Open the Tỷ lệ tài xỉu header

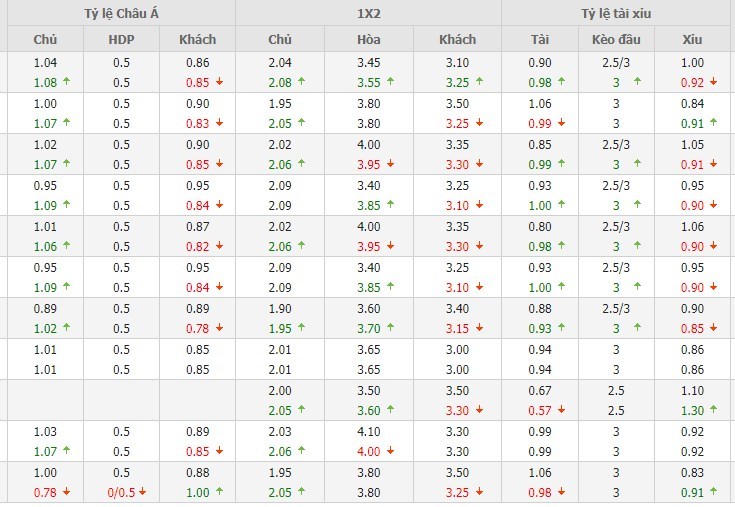618,13
